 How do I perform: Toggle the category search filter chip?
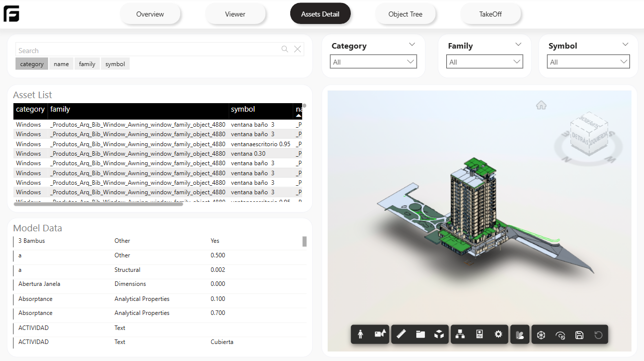click(x=32, y=64)
